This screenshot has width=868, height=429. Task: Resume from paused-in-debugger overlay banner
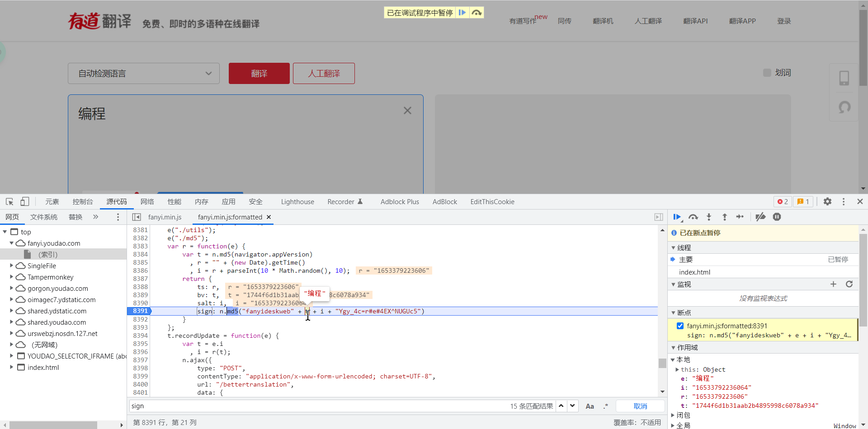(462, 13)
